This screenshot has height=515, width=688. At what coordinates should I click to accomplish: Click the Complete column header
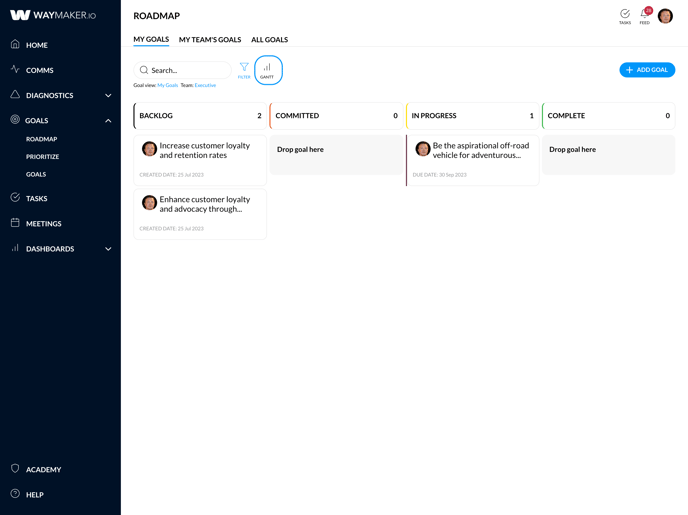(x=609, y=116)
